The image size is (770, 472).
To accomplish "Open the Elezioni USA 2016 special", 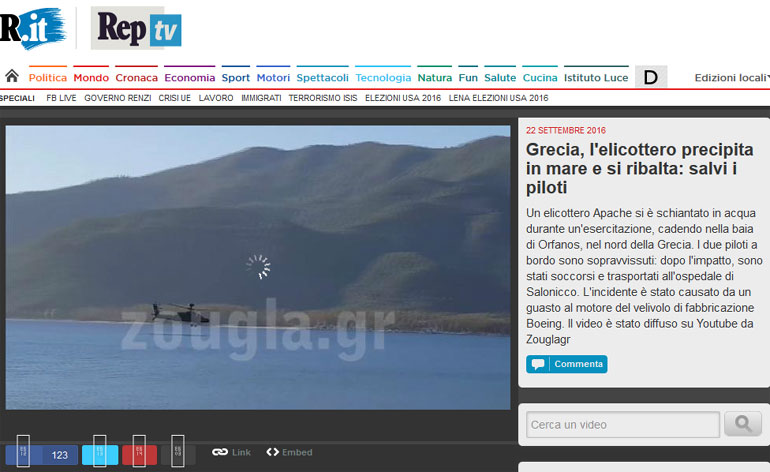I will (402, 98).
